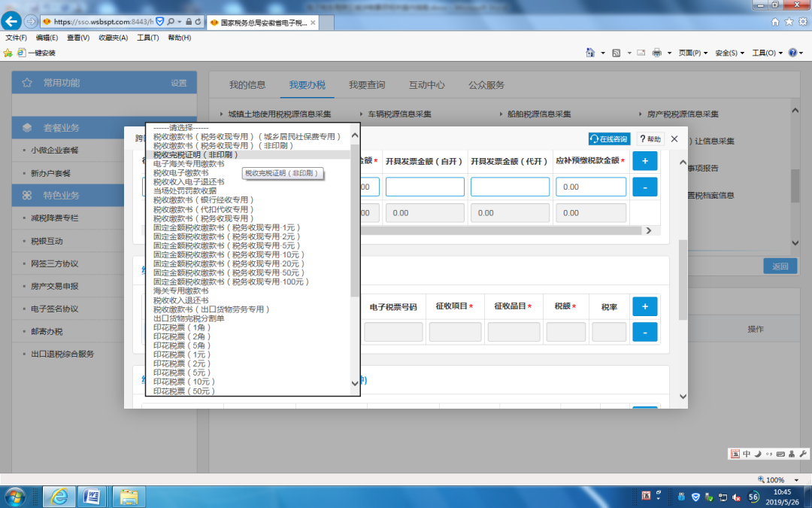
Task: Open the Favorites star in the title area
Action: tap(789, 22)
